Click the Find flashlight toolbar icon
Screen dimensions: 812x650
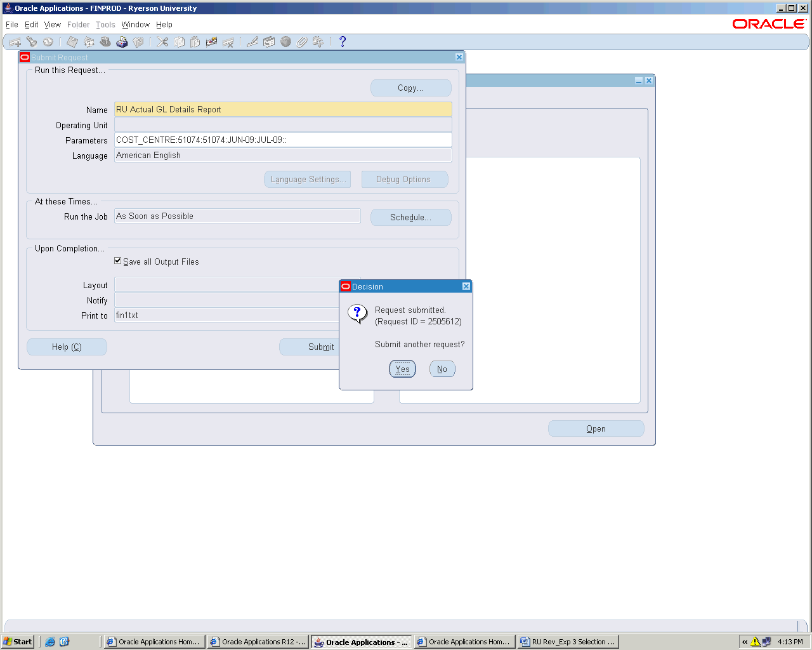coord(31,42)
